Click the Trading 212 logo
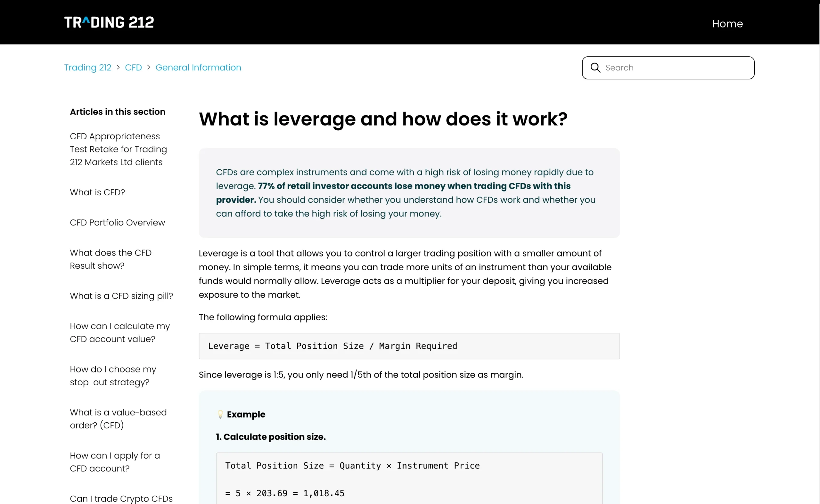The height and width of the screenshot is (504, 820). pos(109,22)
